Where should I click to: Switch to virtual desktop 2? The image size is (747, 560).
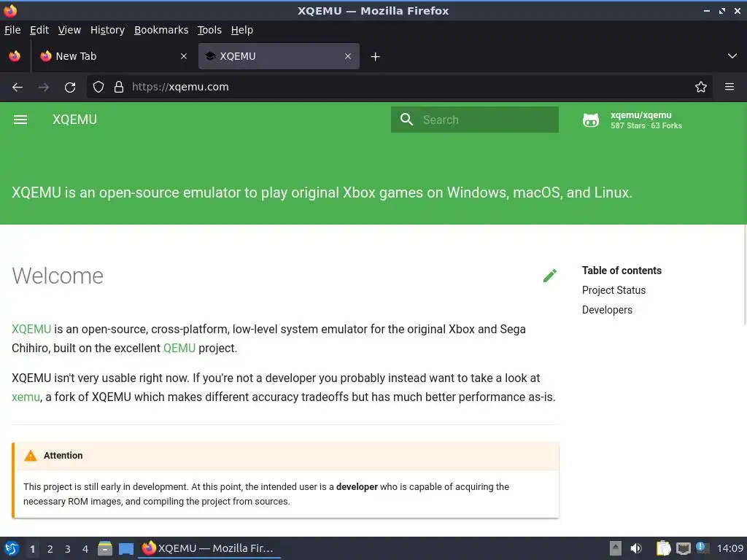50,549
